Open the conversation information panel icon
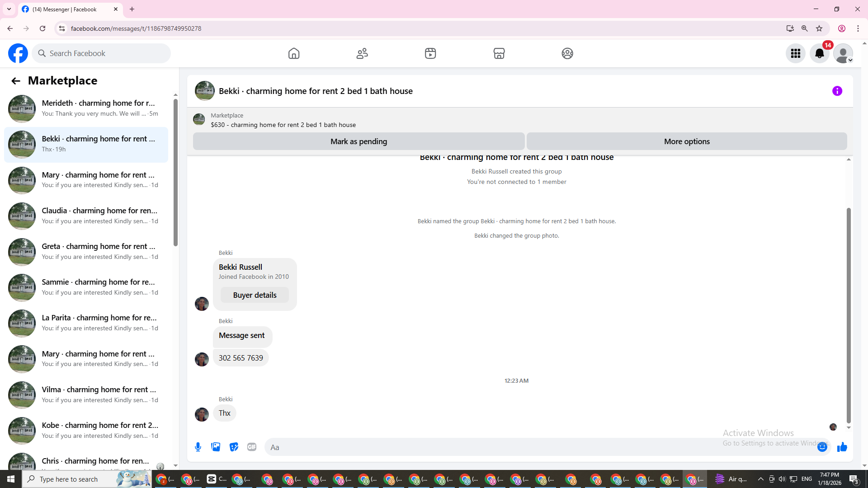The height and width of the screenshot is (488, 868). [837, 91]
